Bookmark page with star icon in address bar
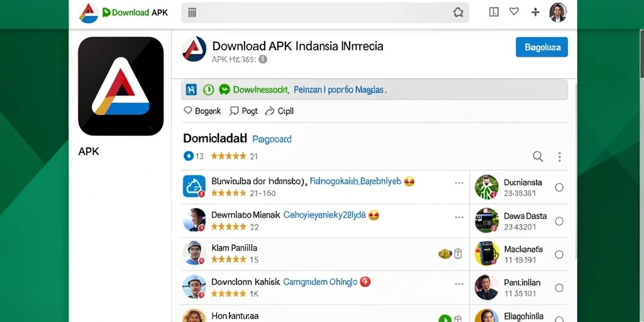 pyautogui.click(x=458, y=13)
